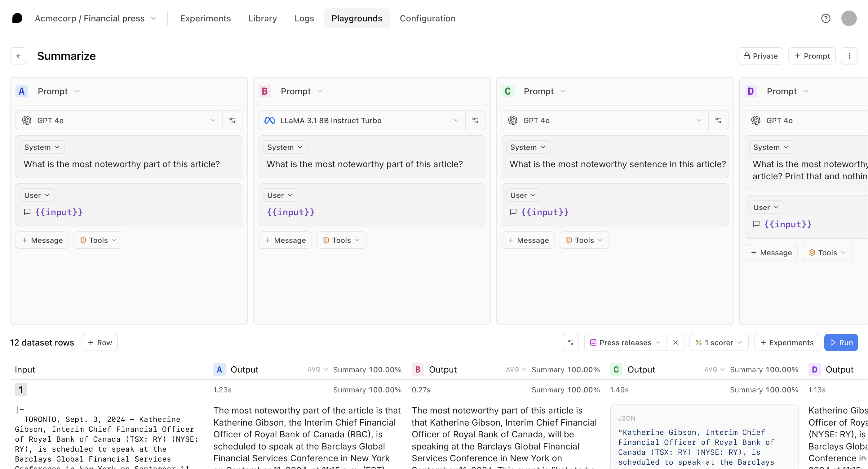The height and width of the screenshot is (469, 868).
Task: Open model settings sliders for Prompt A
Action: click(232, 120)
